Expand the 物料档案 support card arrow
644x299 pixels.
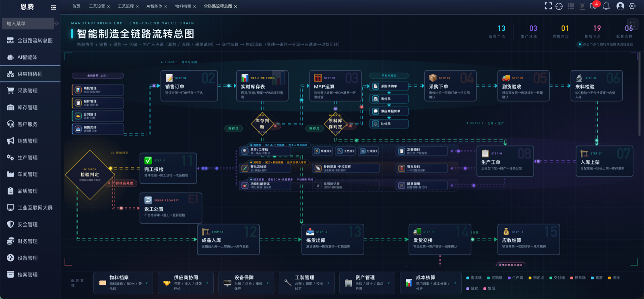coord(147,283)
